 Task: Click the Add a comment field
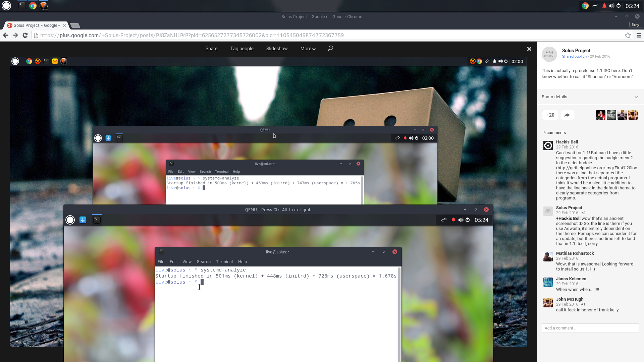click(590, 328)
